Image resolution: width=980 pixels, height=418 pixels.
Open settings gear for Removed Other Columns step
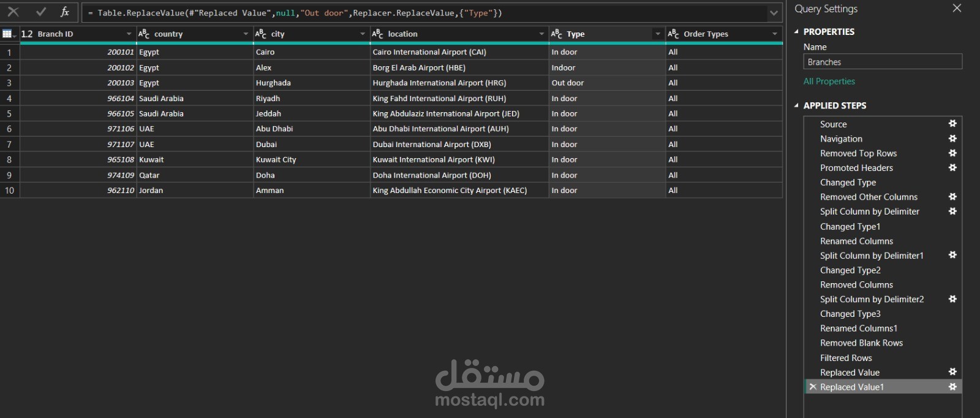952,197
